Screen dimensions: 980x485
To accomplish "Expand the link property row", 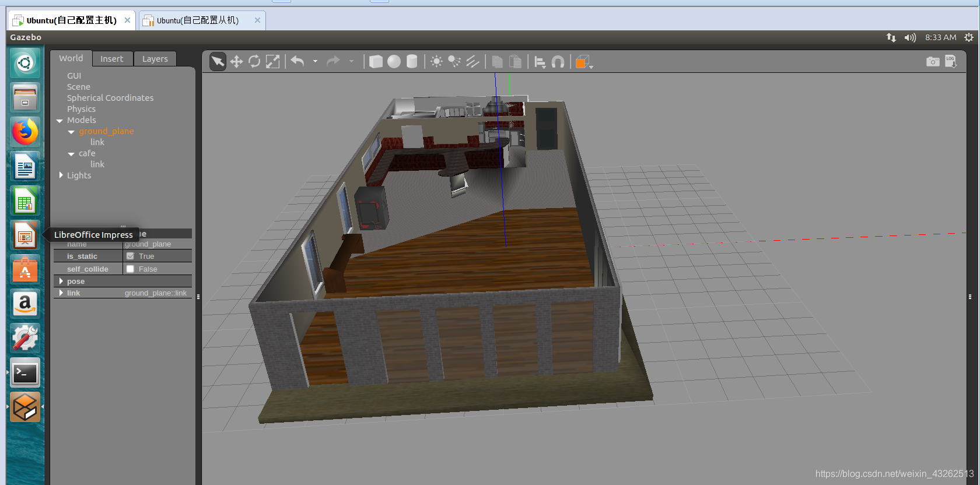I will tap(61, 293).
